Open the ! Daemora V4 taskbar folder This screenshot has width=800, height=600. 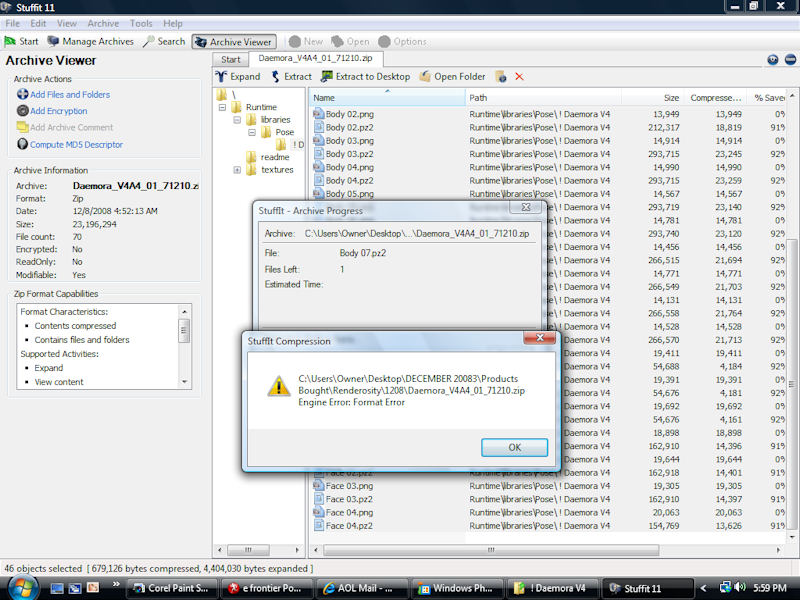pyautogui.click(x=552, y=588)
